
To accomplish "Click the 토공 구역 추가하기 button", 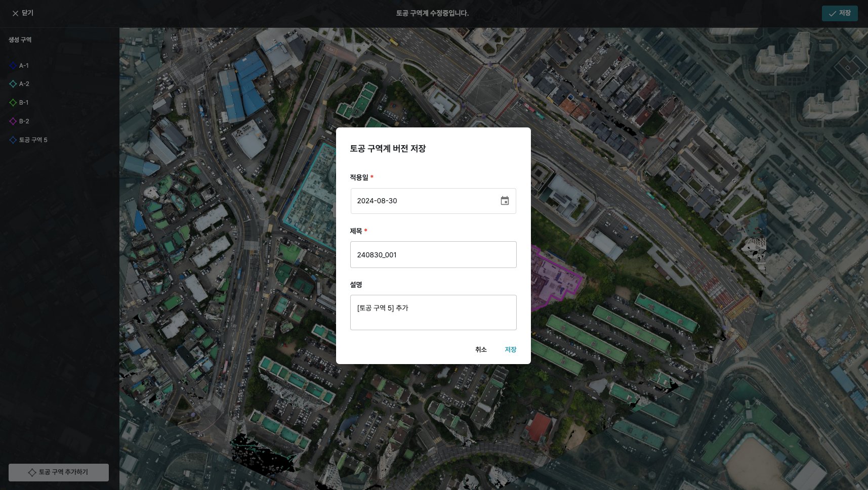I will [x=59, y=472].
